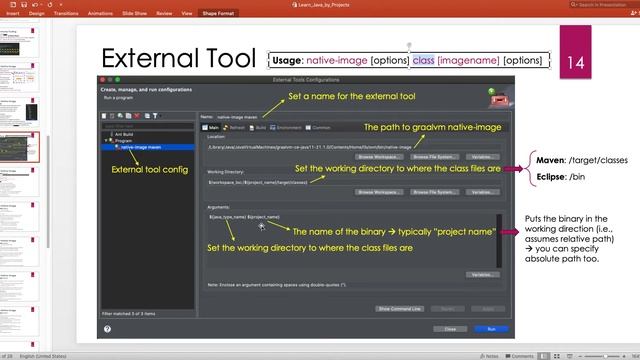Screen dimensions: 640x360
Task: Click the Usage: native-image text box
Action: pyautogui.click(x=409, y=60)
